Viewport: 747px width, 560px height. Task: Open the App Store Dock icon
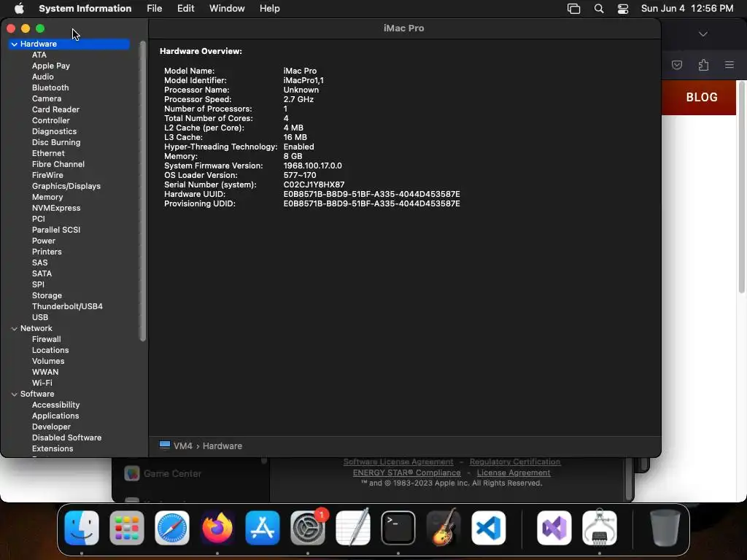263,528
